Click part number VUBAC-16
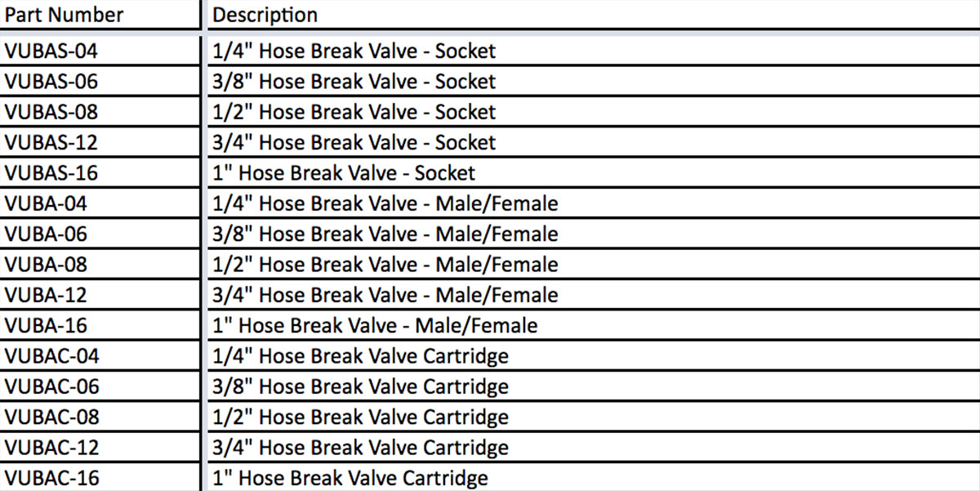The width and height of the screenshot is (980, 491). point(52,478)
